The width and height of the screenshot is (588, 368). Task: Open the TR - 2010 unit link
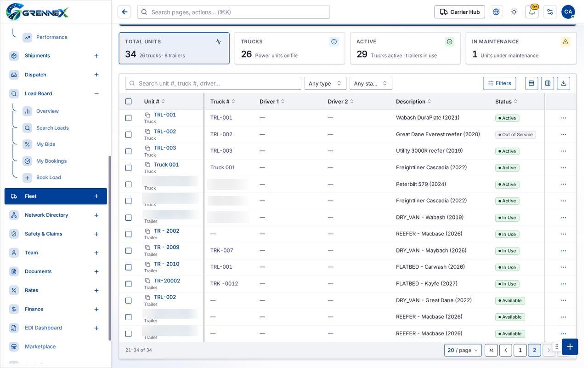[x=166, y=264]
